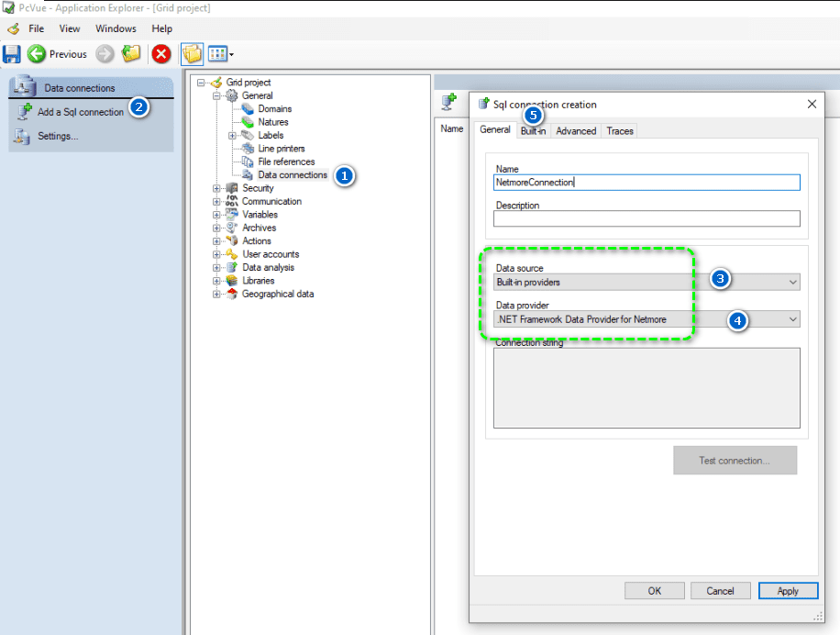840x635 pixels.
Task: Click the Description input field
Action: [x=647, y=218]
